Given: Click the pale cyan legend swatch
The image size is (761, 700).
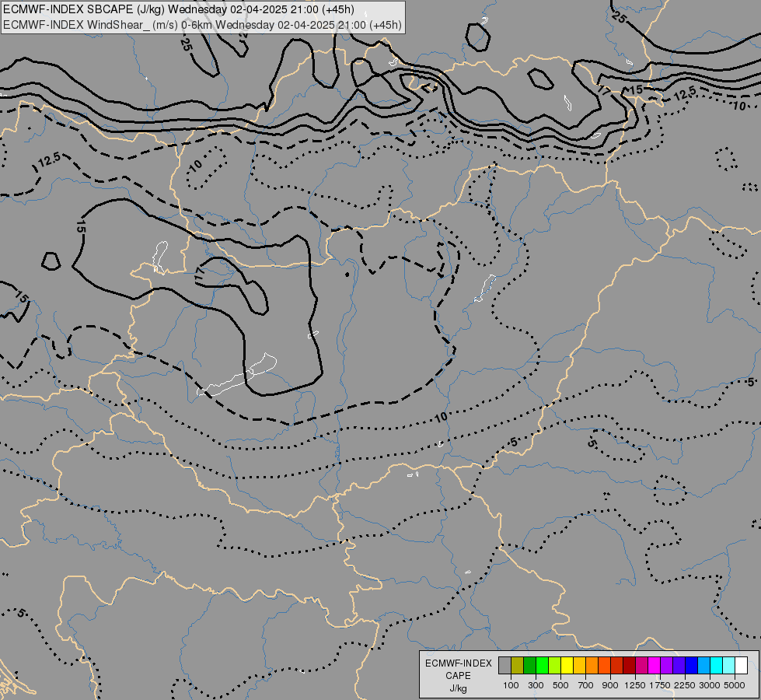Looking at the screenshot, I should (x=728, y=666).
